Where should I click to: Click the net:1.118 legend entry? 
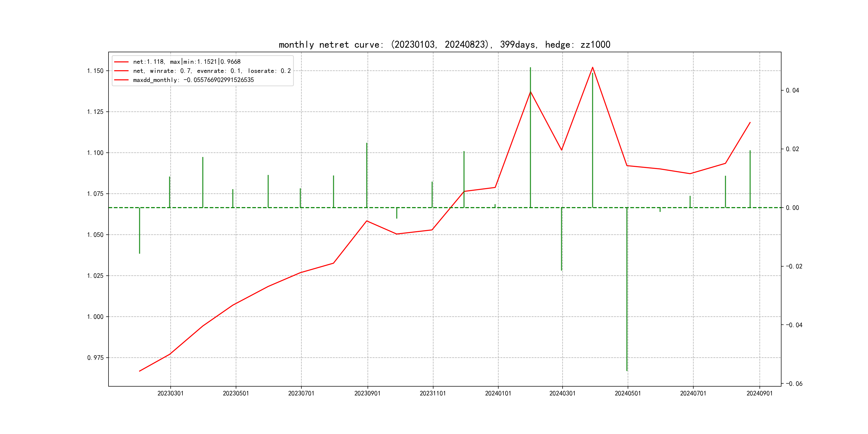187,62
